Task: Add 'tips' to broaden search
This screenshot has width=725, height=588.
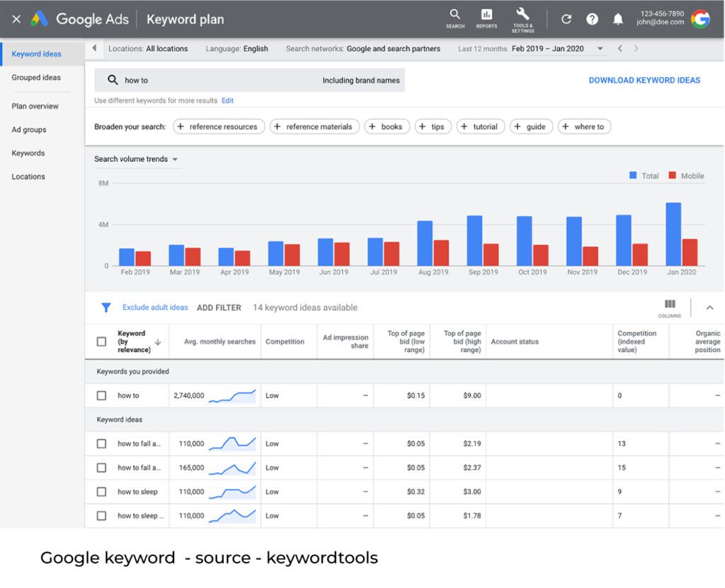Action: coord(433,127)
